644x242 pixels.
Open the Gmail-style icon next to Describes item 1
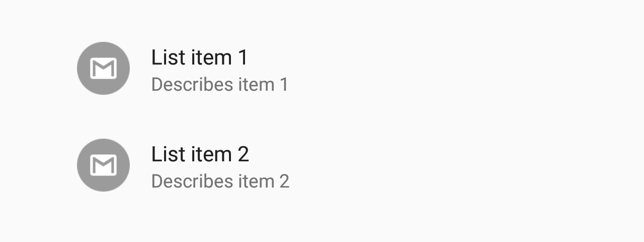click(103, 68)
